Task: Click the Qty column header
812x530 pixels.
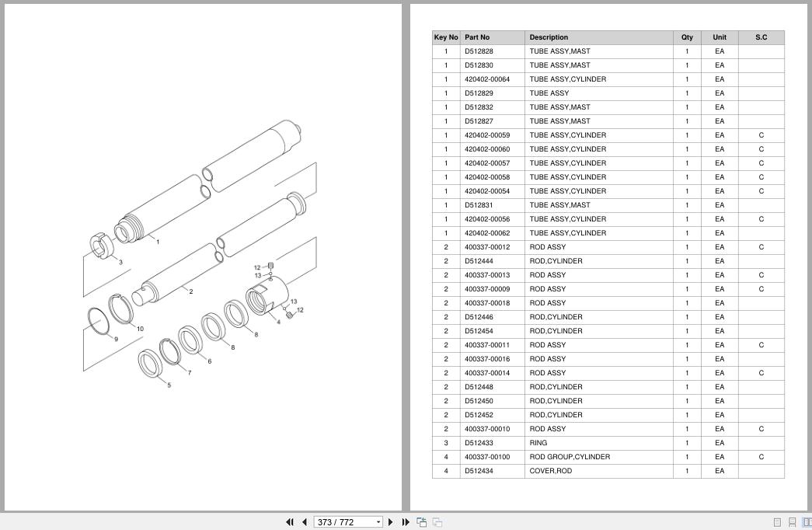Action: coord(687,37)
